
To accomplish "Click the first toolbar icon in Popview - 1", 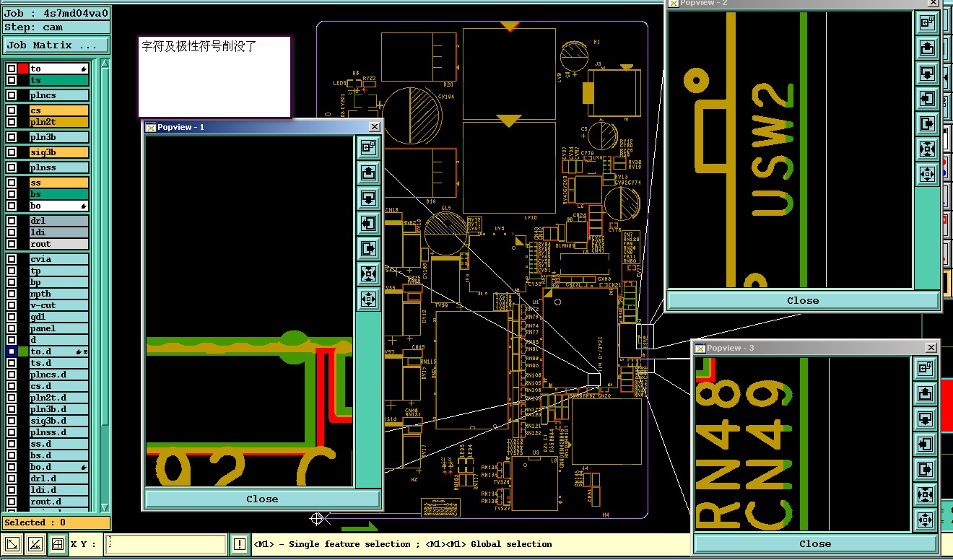I will click(369, 148).
